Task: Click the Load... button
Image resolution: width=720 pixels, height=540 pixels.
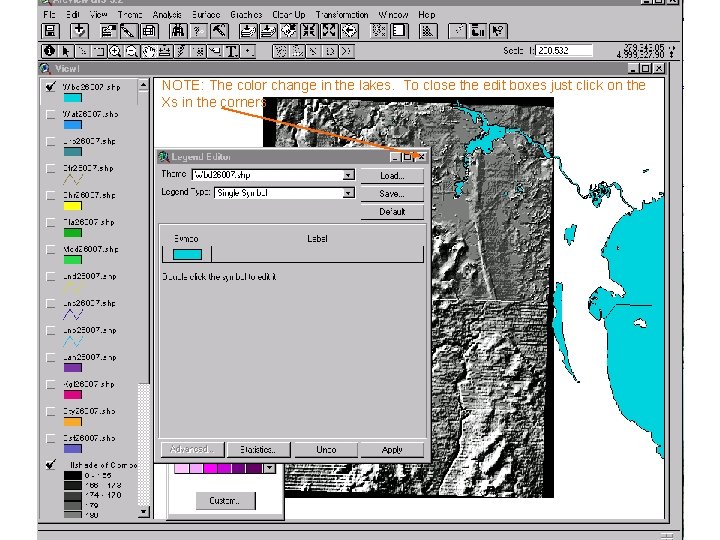Action: [x=392, y=176]
